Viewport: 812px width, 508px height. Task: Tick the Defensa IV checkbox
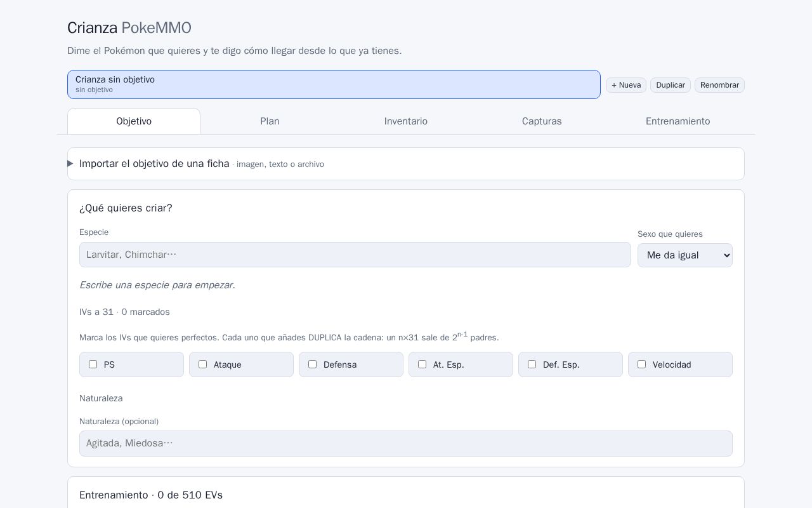(x=313, y=364)
